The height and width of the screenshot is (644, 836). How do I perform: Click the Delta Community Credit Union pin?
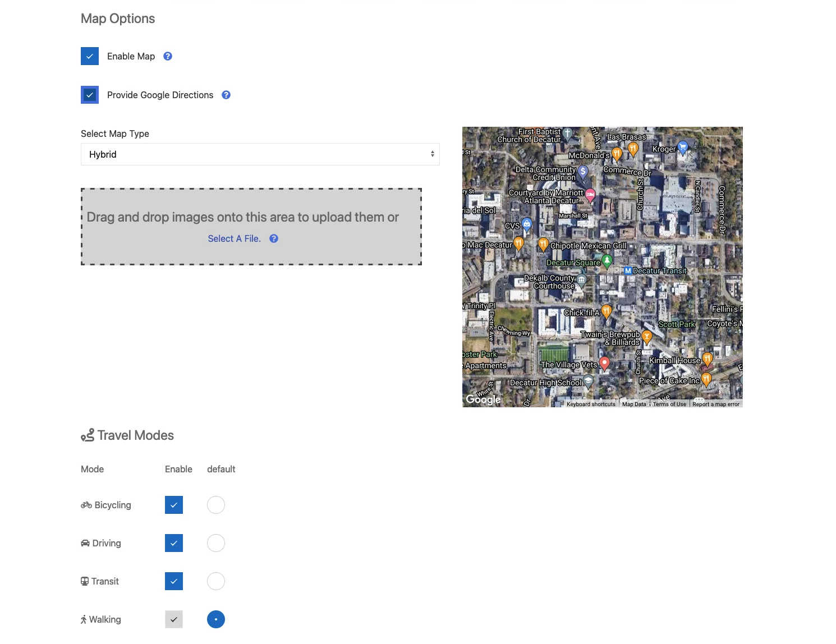(583, 172)
